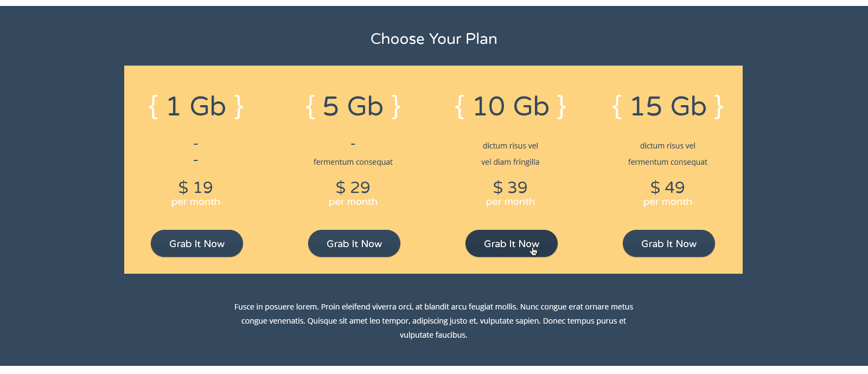Select the { 15 Gb } plan title
This screenshot has width=868, height=374.
668,106
